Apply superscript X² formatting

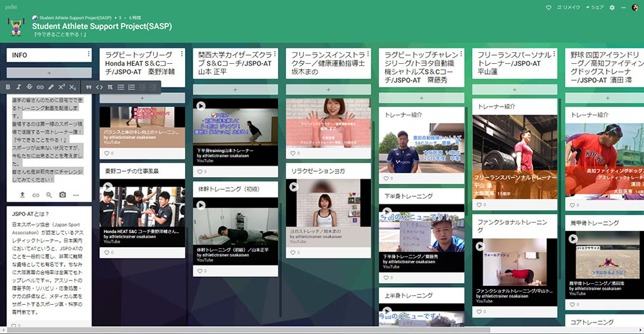[62, 87]
